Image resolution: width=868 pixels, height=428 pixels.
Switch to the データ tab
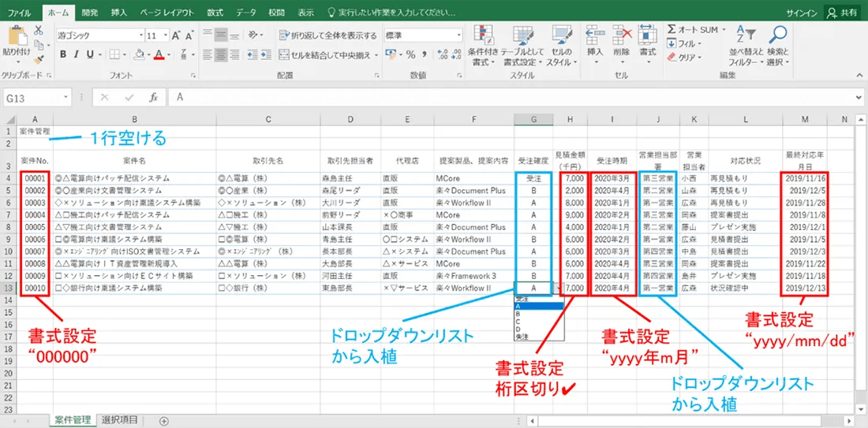click(x=246, y=12)
